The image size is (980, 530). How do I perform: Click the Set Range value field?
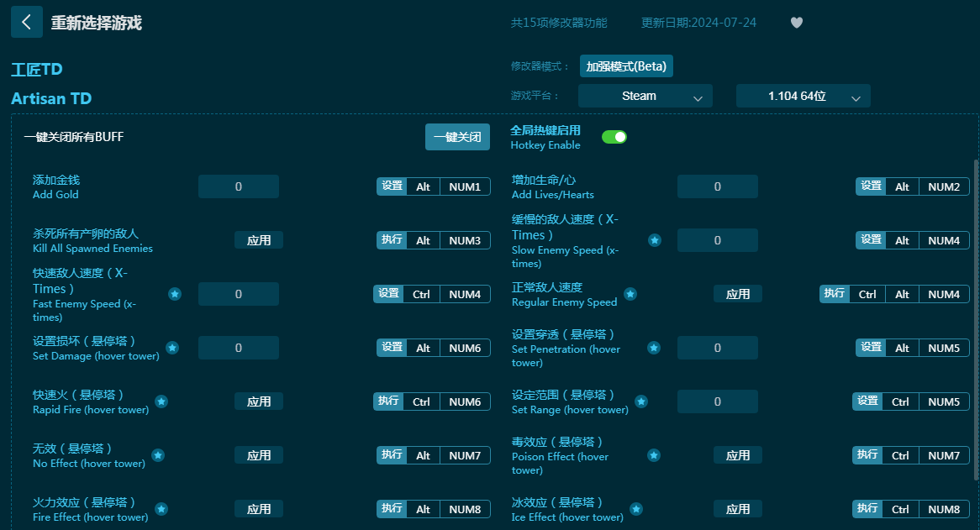point(718,401)
